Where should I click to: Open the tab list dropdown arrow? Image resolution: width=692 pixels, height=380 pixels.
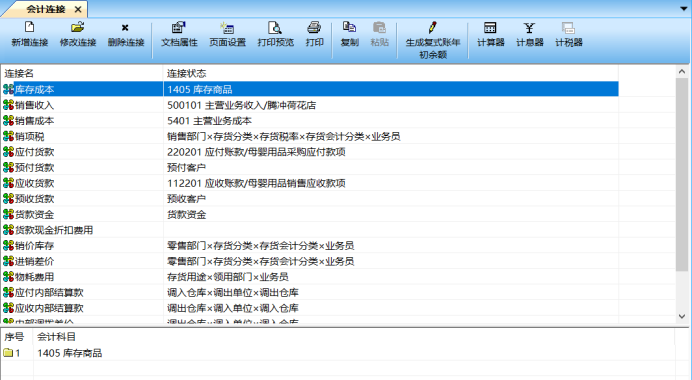683,8
